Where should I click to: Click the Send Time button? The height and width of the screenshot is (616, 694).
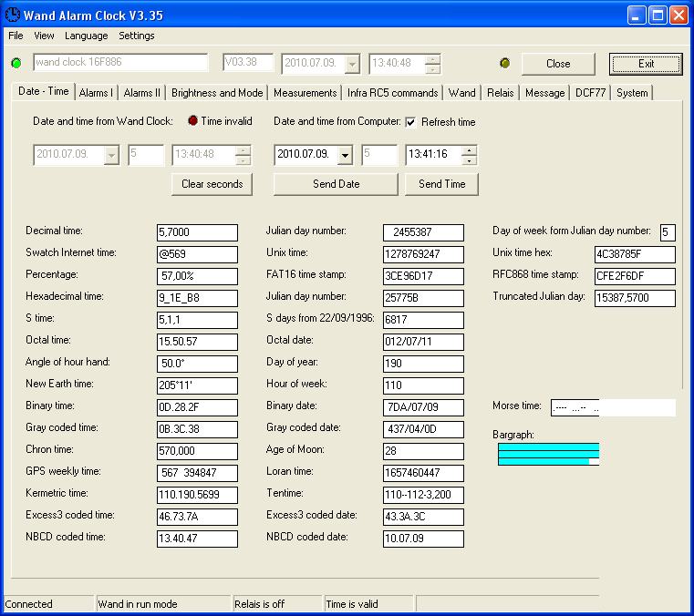(441, 184)
